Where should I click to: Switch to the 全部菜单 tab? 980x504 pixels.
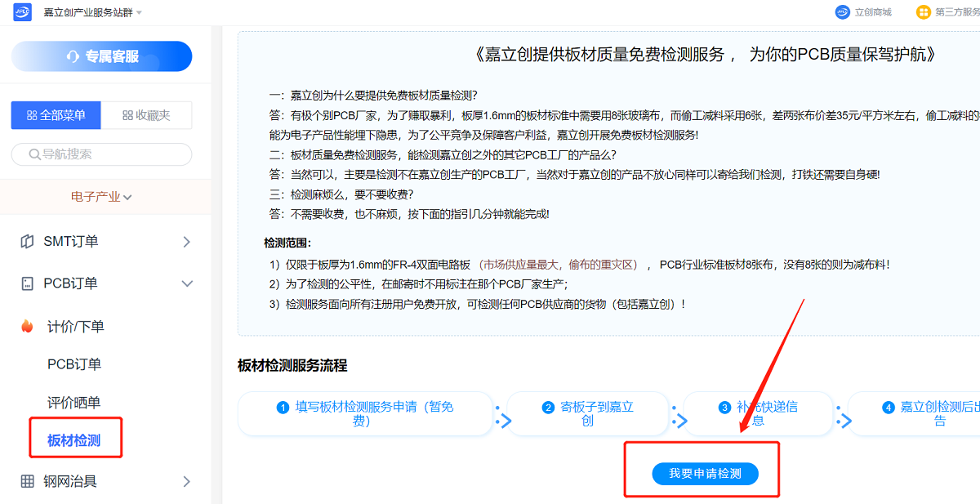click(x=56, y=115)
